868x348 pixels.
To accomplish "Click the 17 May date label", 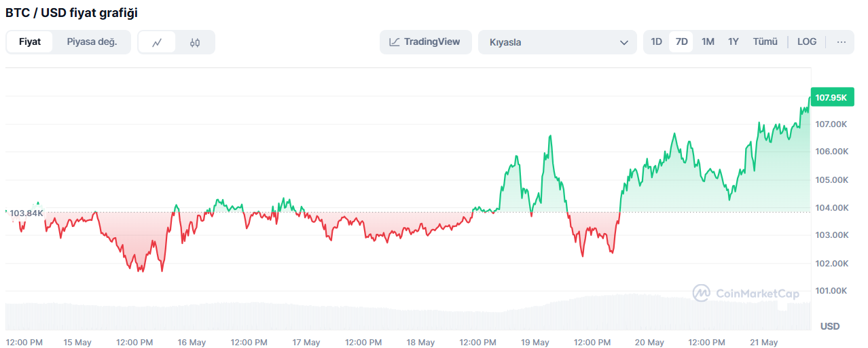I will pyautogui.click(x=306, y=343).
